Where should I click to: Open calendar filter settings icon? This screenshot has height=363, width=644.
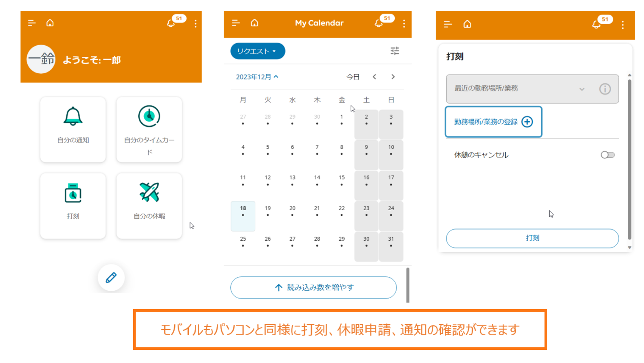point(394,51)
